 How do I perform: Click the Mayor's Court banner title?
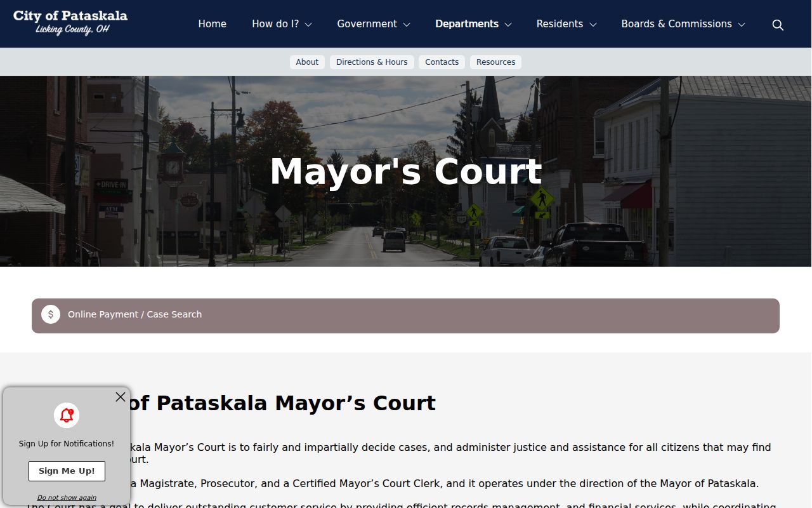(x=406, y=171)
